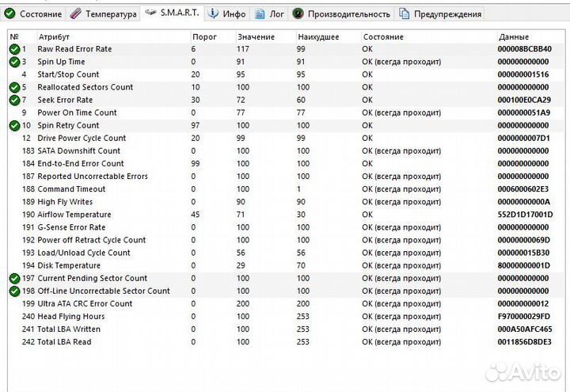Switch to the Состояние tab
This screenshot has height=392, width=570.
(x=33, y=13)
